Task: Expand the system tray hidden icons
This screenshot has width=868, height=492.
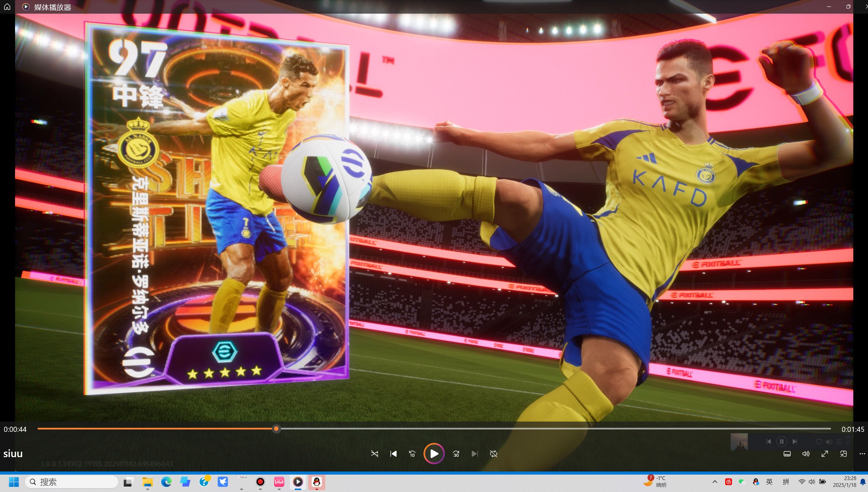Action: [715, 482]
